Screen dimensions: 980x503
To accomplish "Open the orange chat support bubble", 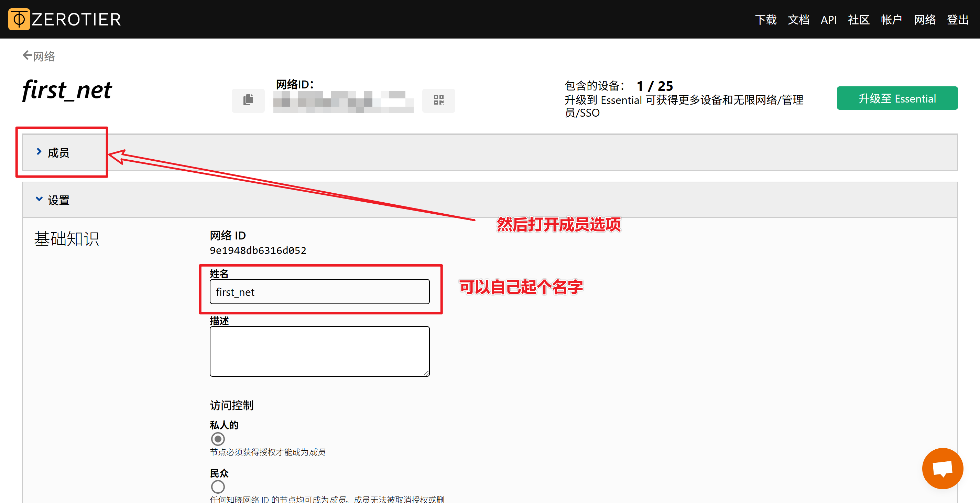I will pos(942,468).
